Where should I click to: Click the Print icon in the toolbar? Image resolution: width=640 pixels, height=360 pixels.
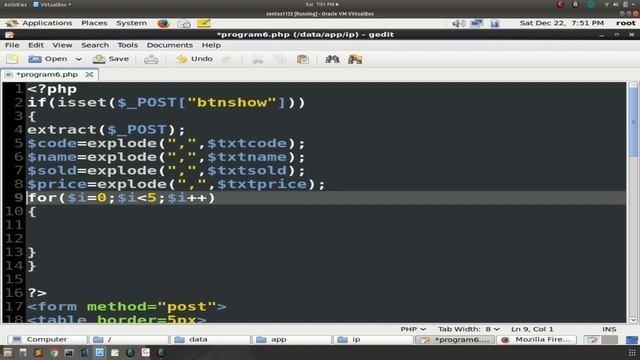tap(151, 59)
